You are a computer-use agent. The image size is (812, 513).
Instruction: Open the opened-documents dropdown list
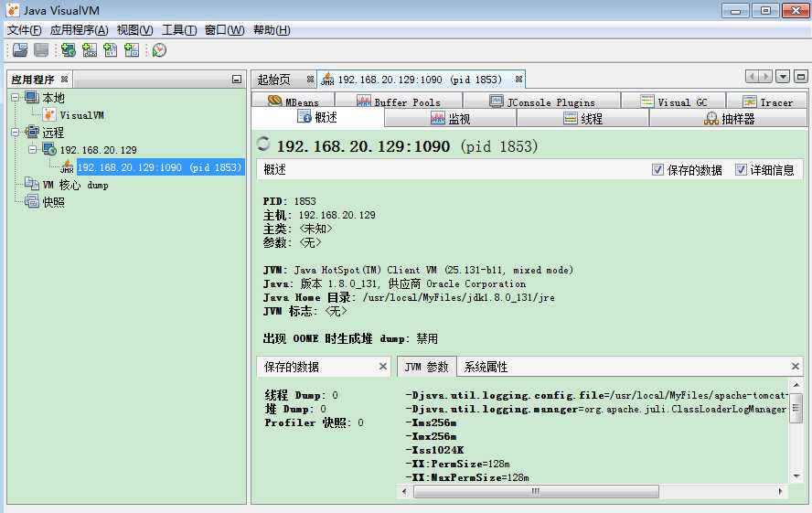click(783, 77)
